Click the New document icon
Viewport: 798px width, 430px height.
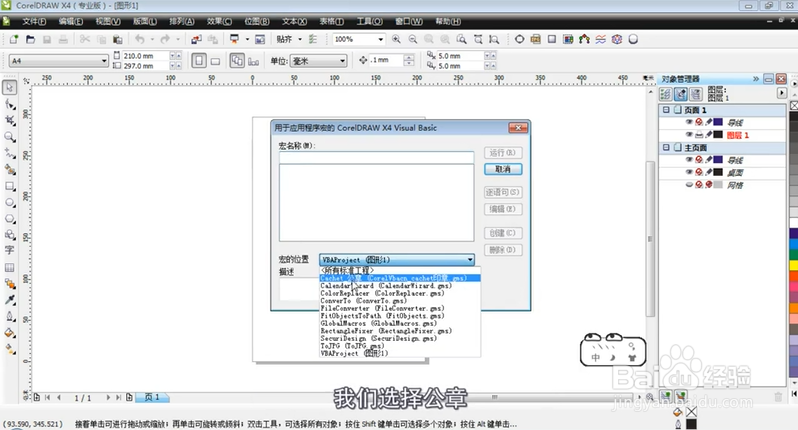[14, 39]
